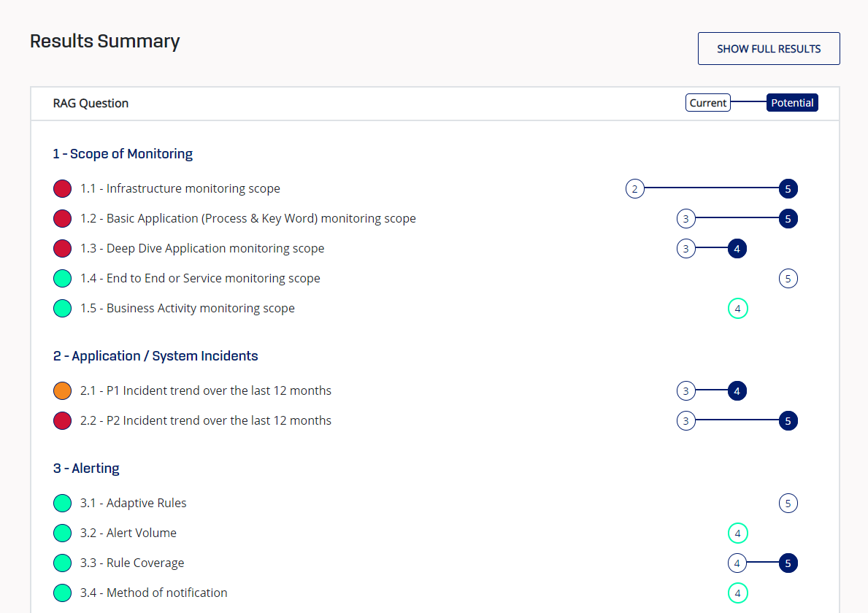Click '1.3 - Deep Dive Application monitoring scope' text
The height and width of the screenshot is (613, 868).
[202, 248]
